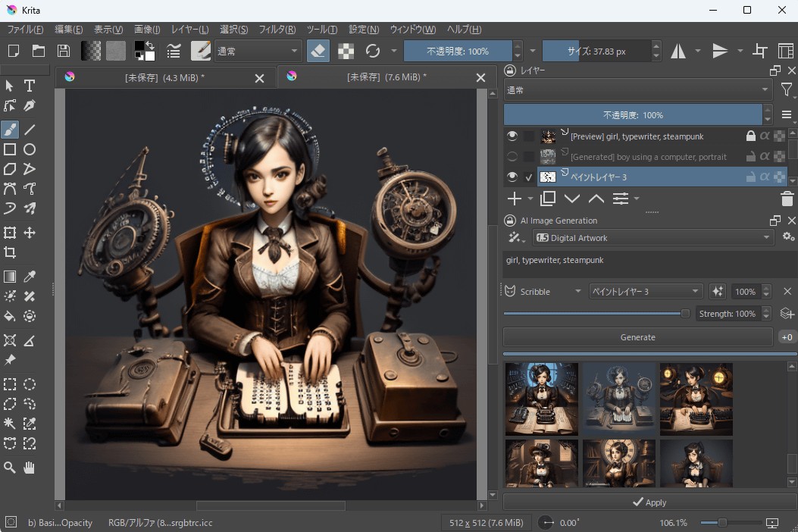
Task: Delete layer using the trash icon
Action: tap(787, 199)
